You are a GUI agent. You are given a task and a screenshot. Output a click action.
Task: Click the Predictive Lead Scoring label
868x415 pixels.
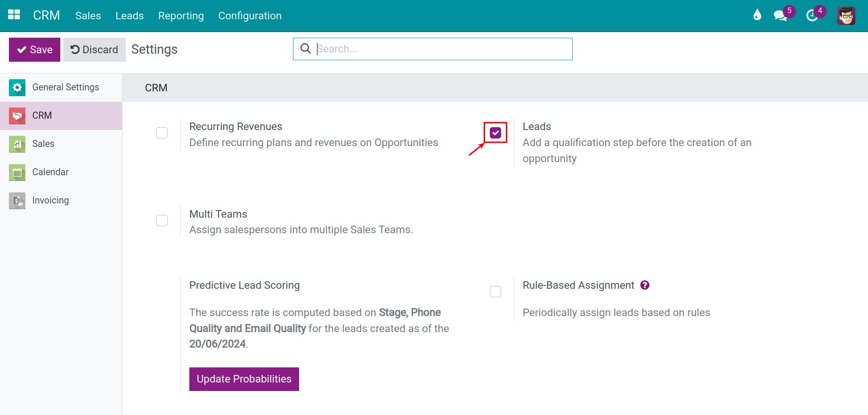[244, 285]
